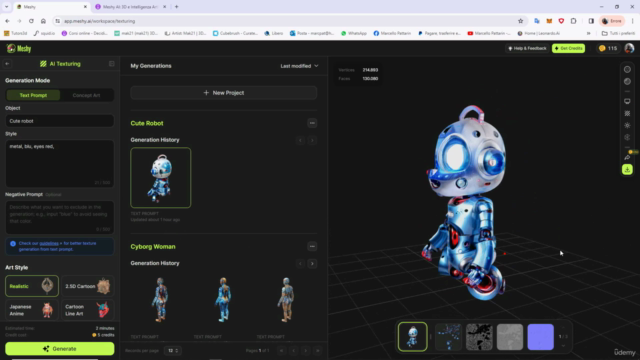640x360 pixels.
Task: Open the Libero bookmark
Action: [274, 33]
